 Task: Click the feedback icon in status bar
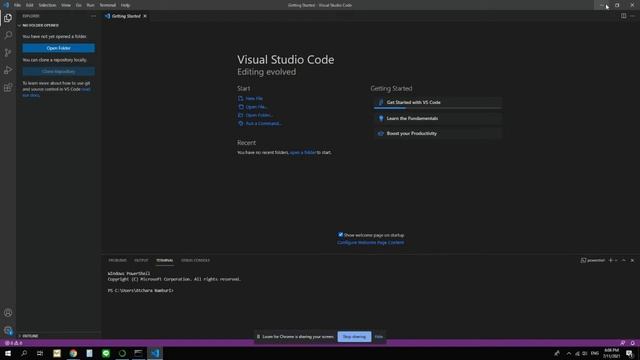(x=622, y=343)
